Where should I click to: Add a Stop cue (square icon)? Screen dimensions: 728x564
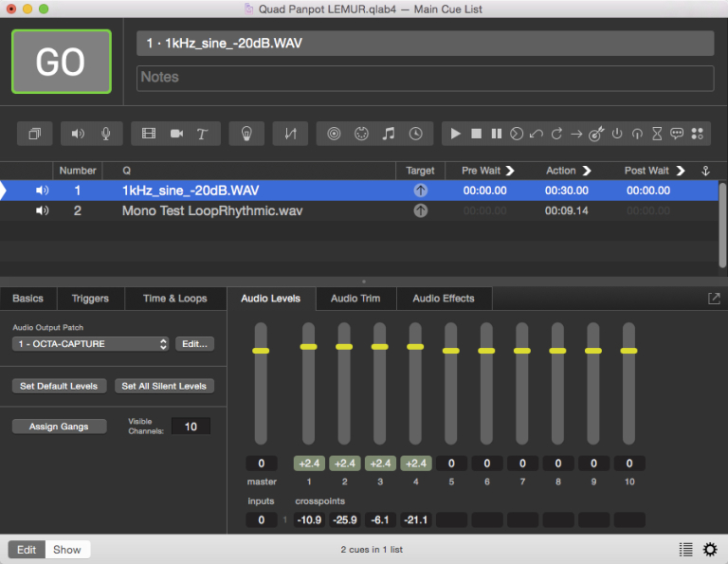point(477,134)
